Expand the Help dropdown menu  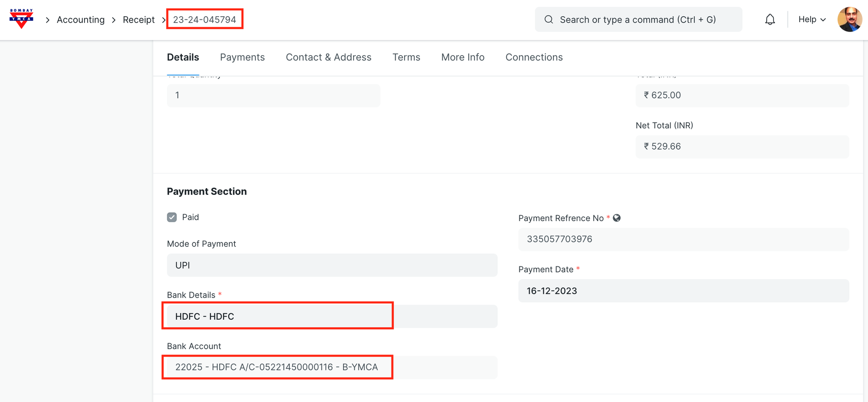811,19
